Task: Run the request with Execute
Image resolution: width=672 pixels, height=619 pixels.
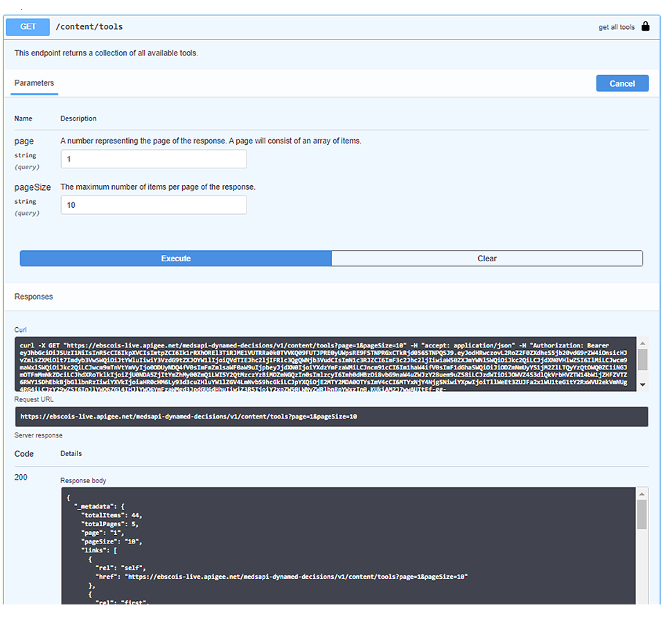Action: point(175,259)
